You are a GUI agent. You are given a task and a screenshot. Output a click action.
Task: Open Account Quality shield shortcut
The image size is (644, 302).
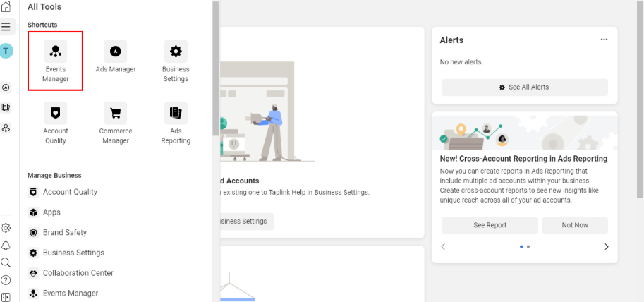(x=55, y=122)
